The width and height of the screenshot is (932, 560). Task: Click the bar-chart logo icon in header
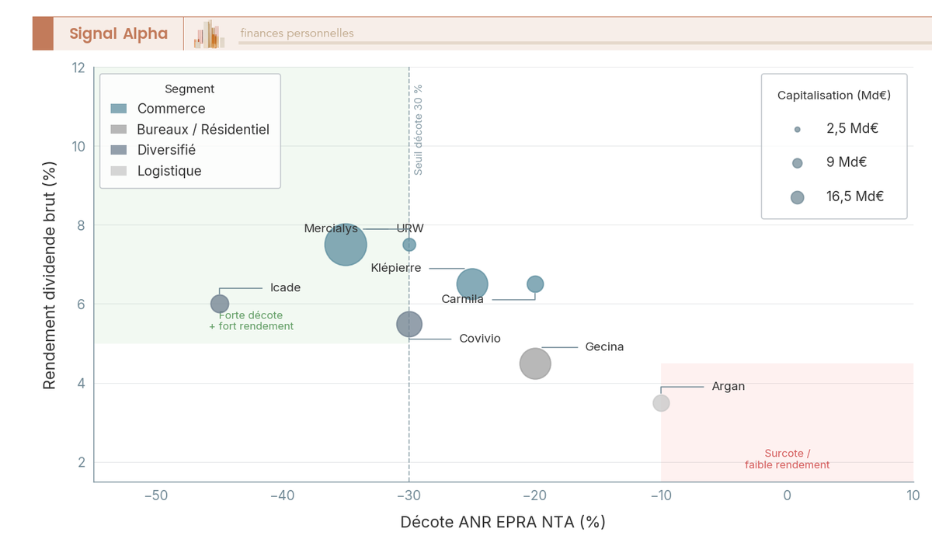pos(210,34)
